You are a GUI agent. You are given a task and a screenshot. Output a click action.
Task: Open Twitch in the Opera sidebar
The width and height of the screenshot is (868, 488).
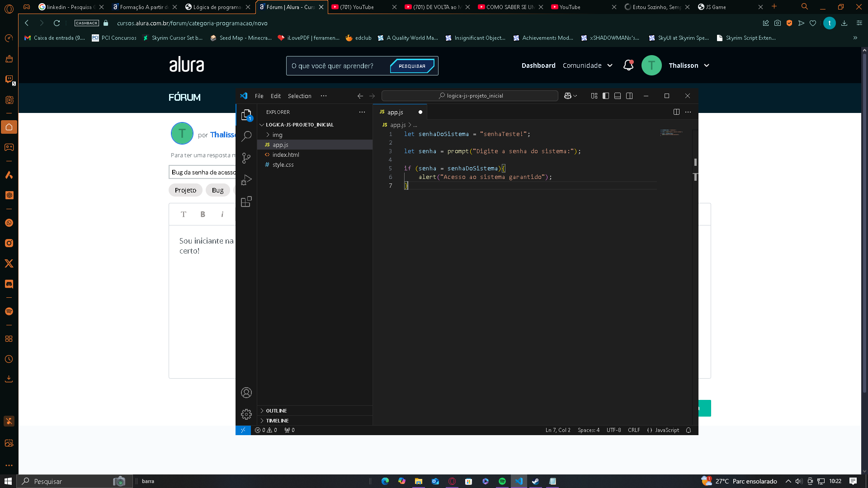click(x=9, y=80)
